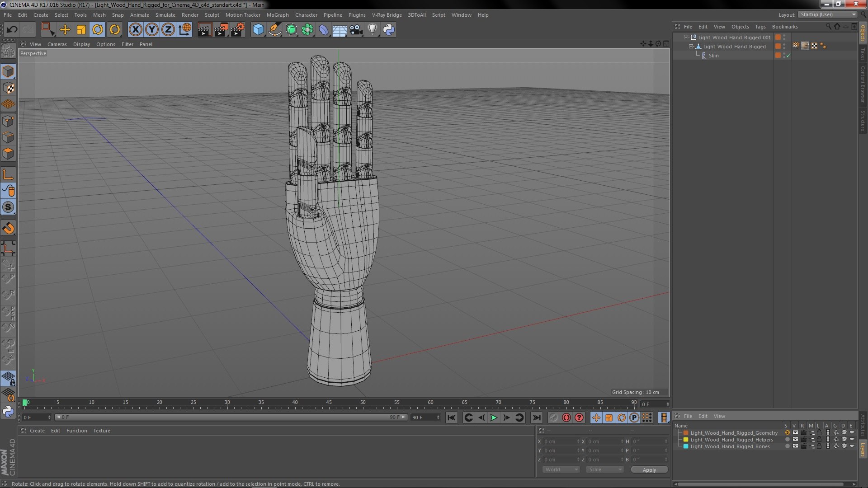This screenshot has height=488, width=868.
Task: Open the World coordinate dropdown
Action: (x=561, y=470)
